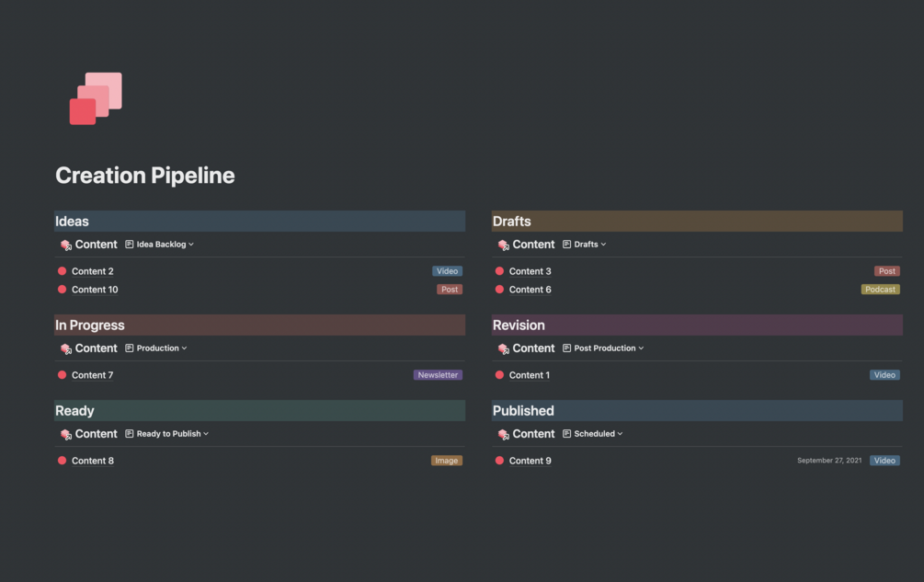Select the Podcast tag on Content 6
This screenshot has width=924, height=582.
pos(881,290)
